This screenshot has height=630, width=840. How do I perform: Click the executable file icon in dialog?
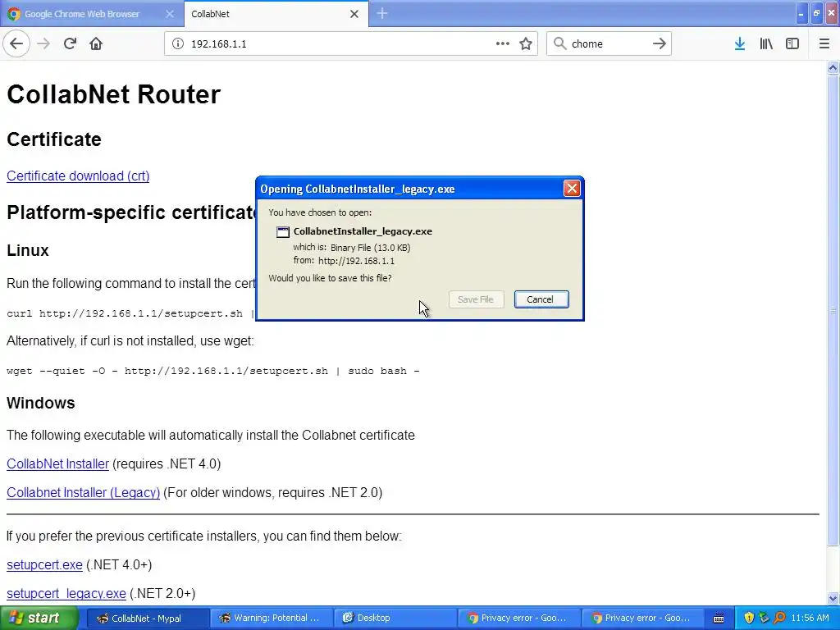[283, 232]
